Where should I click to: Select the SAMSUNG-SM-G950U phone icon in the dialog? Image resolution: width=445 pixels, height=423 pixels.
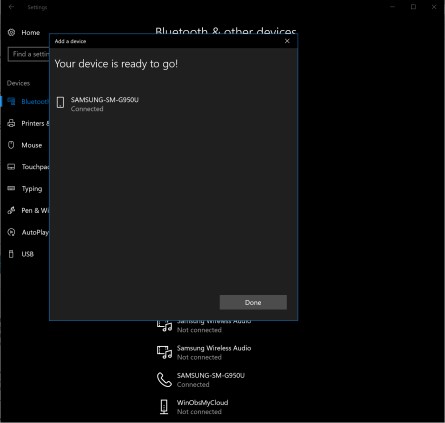pos(60,103)
